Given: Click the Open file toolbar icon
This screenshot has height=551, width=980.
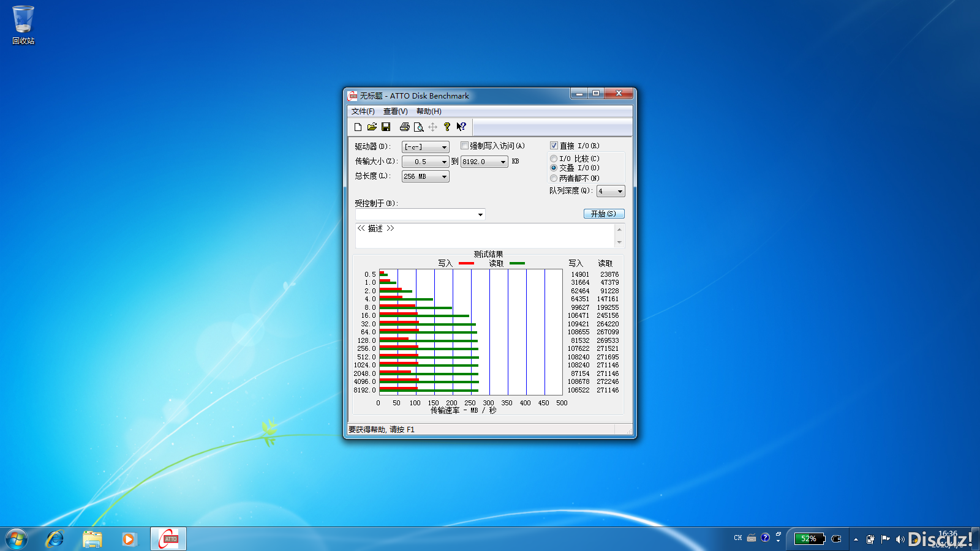Looking at the screenshot, I should click(372, 127).
